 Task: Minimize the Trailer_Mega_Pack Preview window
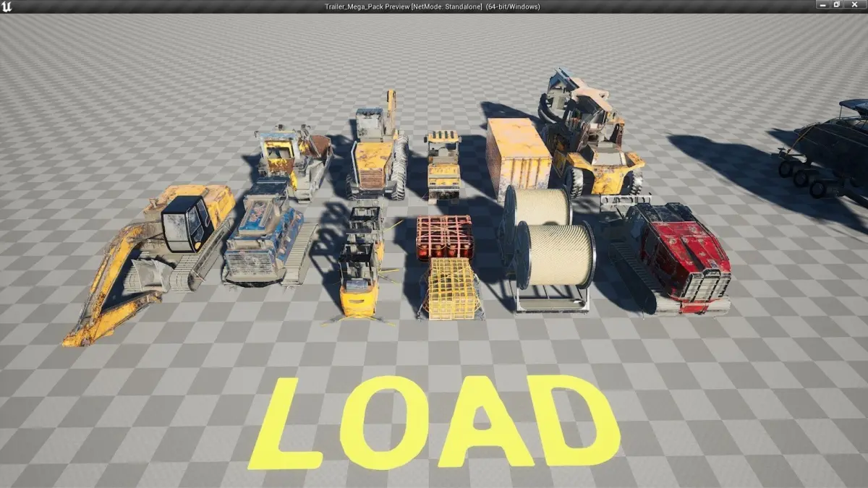click(822, 5)
